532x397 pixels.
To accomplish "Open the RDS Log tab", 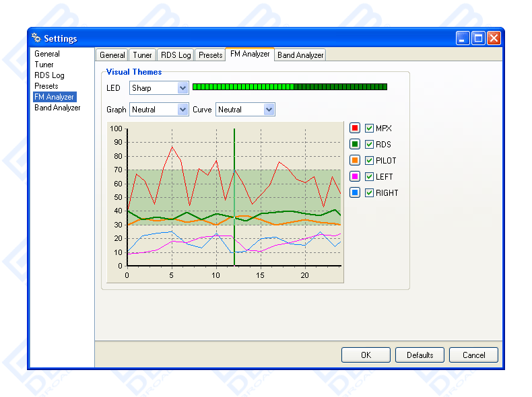I will click(176, 55).
